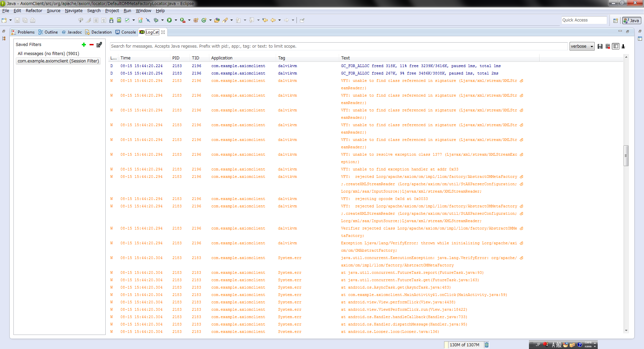Click the Open Type icon
The width and height of the screenshot is (644, 349).
[217, 20]
